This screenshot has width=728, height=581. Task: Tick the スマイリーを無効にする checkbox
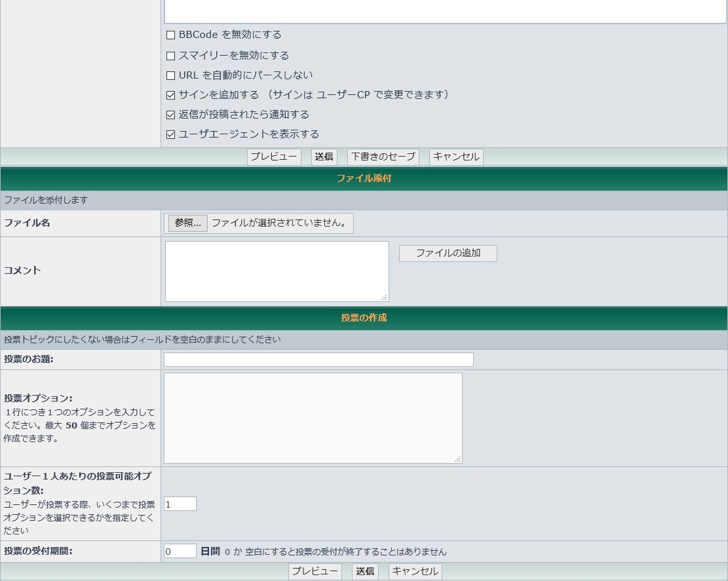pyautogui.click(x=171, y=56)
